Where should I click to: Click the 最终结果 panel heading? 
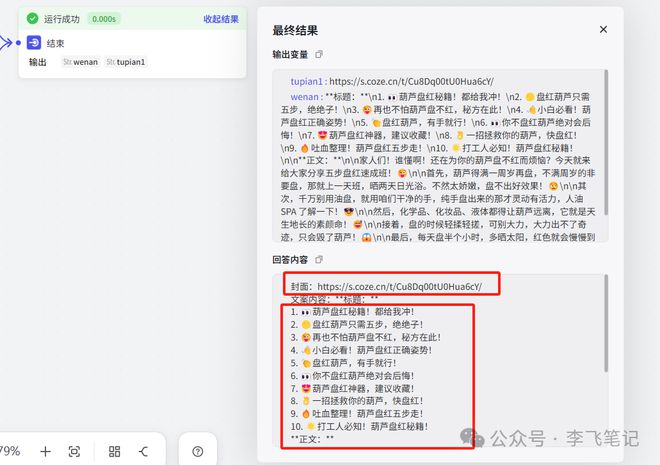pos(295,30)
